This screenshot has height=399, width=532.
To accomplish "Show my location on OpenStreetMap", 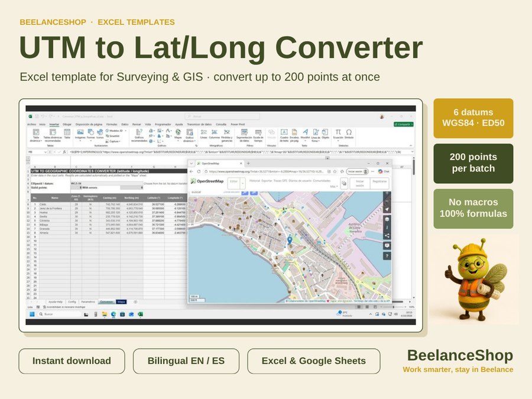I will coord(387,209).
